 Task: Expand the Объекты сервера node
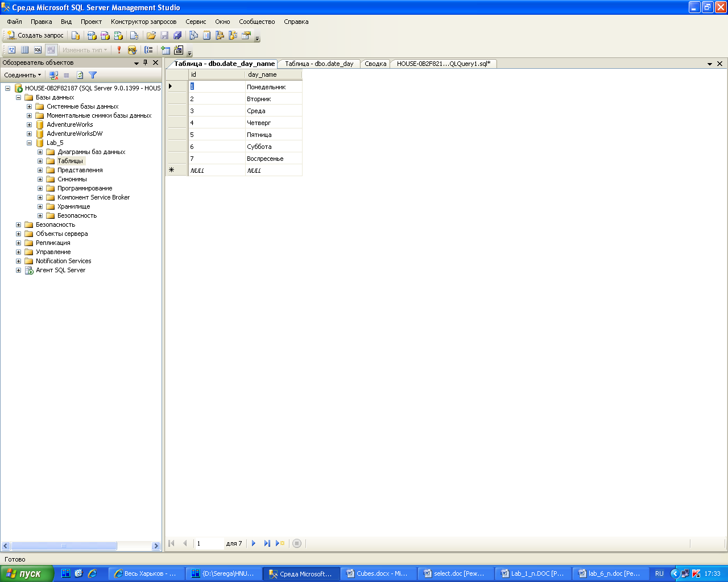point(19,234)
